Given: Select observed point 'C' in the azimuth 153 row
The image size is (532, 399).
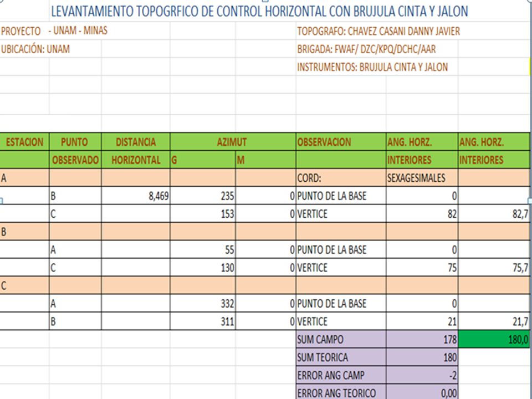Looking at the screenshot, I should (75, 214).
